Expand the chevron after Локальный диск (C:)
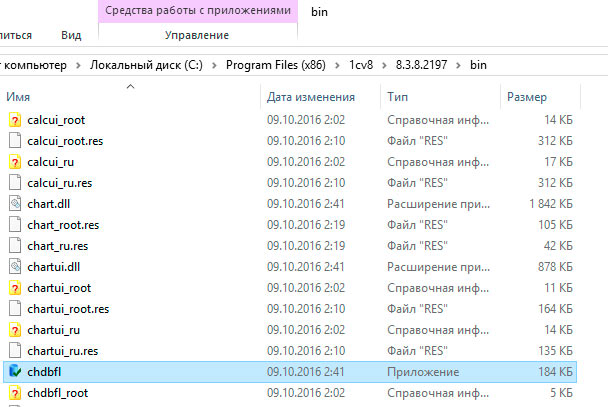This screenshot has width=608, height=407. 214,65
